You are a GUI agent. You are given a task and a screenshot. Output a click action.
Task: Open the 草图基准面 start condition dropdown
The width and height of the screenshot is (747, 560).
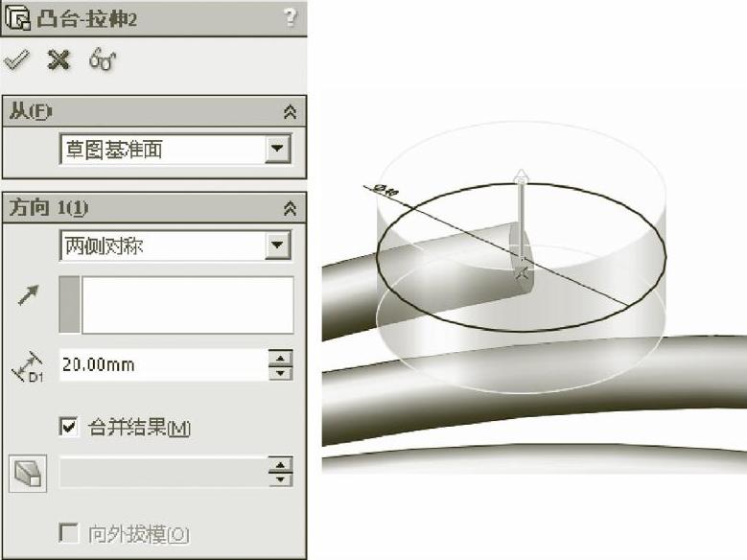[x=278, y=149]
